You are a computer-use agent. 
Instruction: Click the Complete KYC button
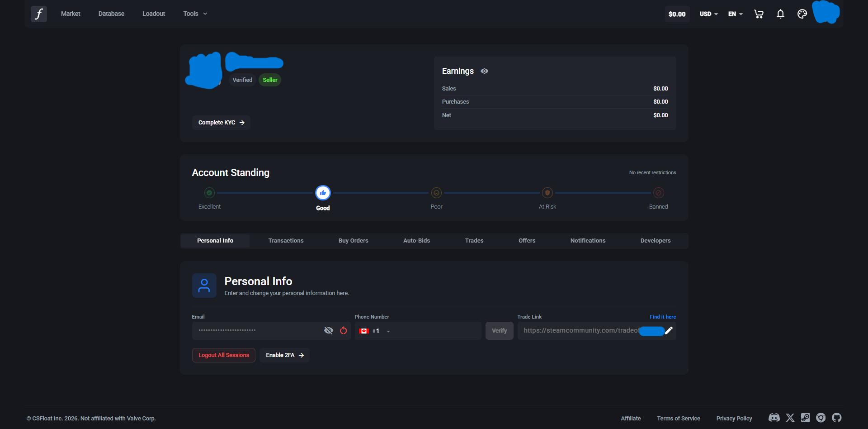click(221, 123)
